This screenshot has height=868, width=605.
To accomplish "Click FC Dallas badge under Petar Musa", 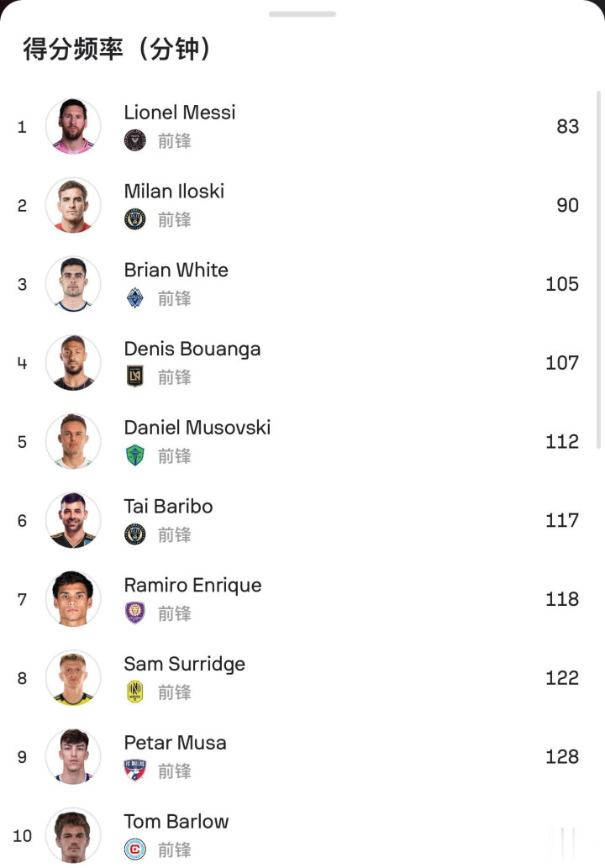I will (134, 771).
